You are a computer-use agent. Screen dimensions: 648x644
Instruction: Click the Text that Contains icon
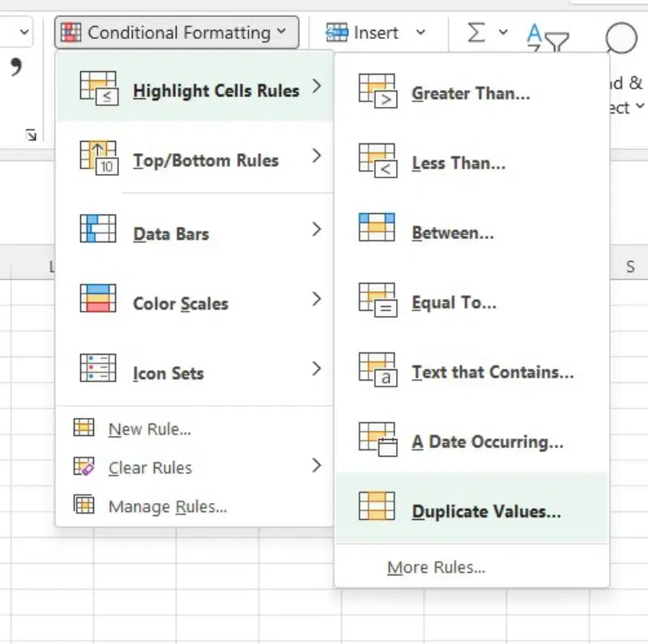point(377,370)
